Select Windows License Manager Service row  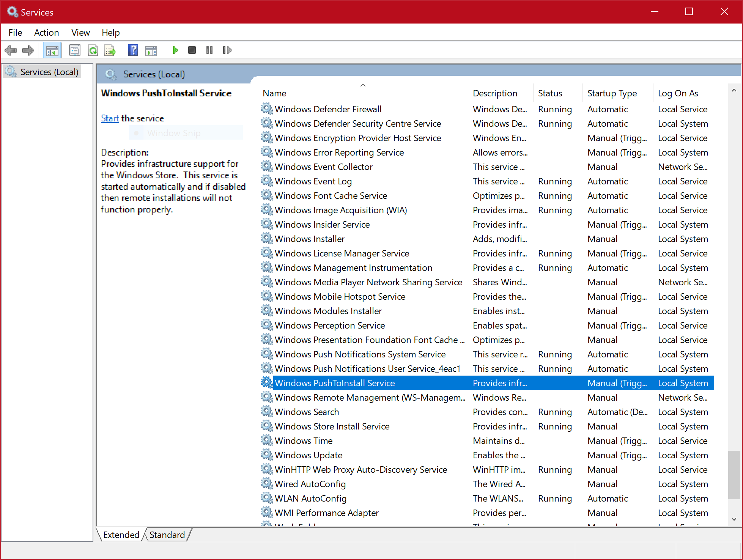[x=487, y=253]
